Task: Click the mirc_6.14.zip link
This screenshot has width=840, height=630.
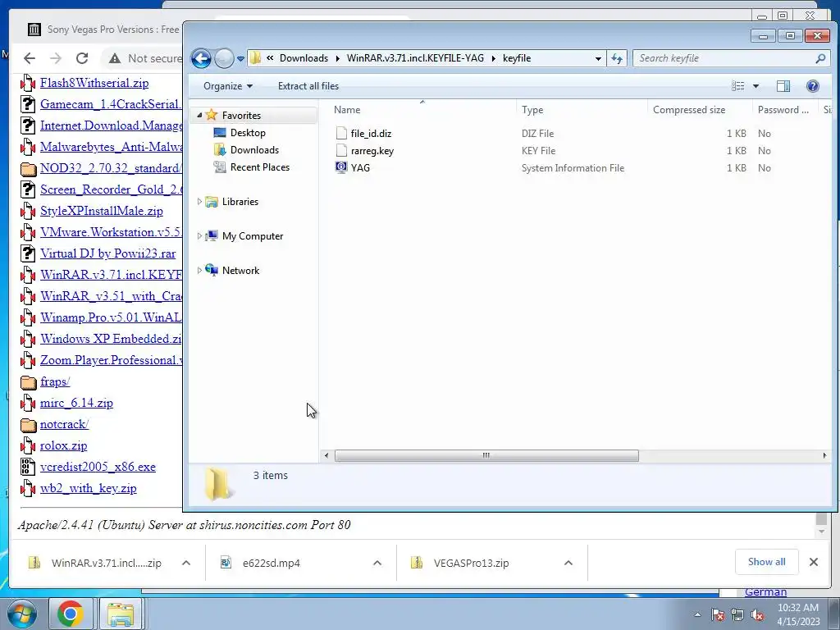Action: tap(76, 404)
